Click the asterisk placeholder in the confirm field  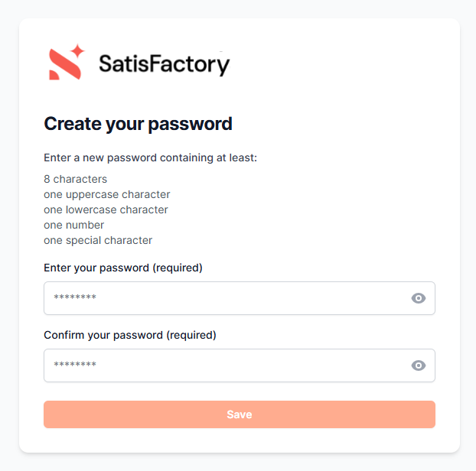click(75, 365)
